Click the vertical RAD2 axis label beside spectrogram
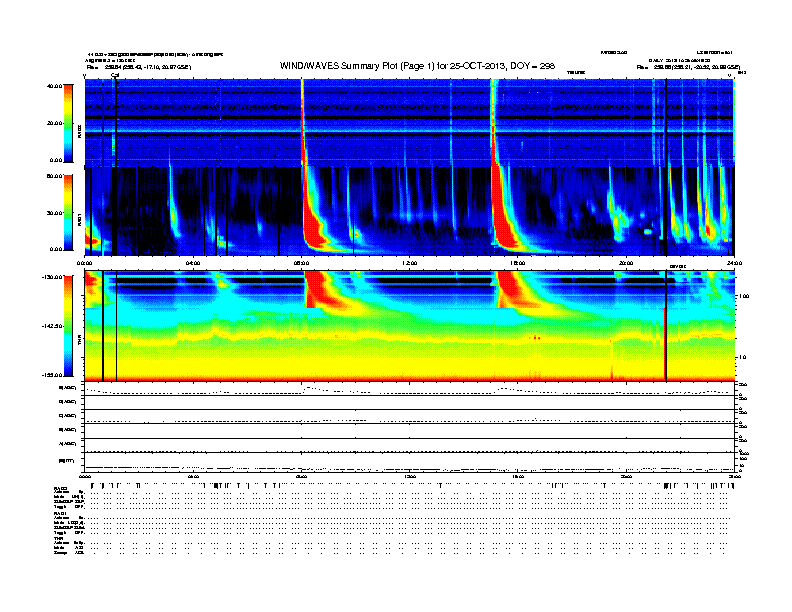Image resolution: width=792 pixels, height=612 pixels. click(x=79, y=132)
